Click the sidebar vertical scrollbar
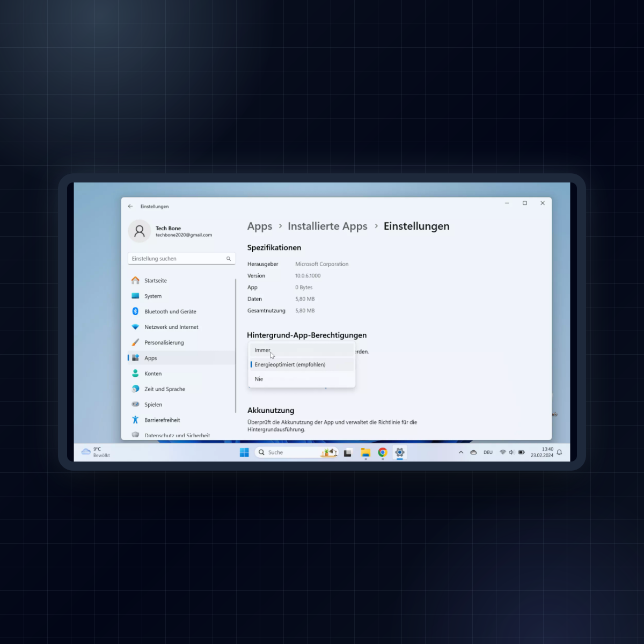This screenshot has width=644, height=644. [x=236, y=346]
